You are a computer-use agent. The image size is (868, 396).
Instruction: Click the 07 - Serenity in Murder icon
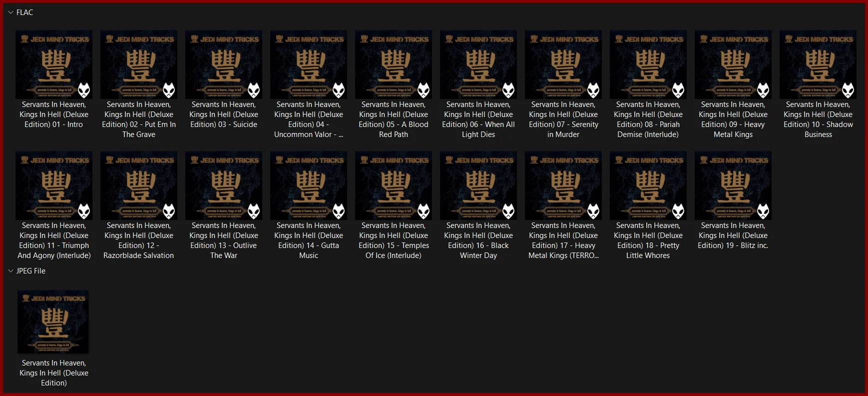point(563,64)
